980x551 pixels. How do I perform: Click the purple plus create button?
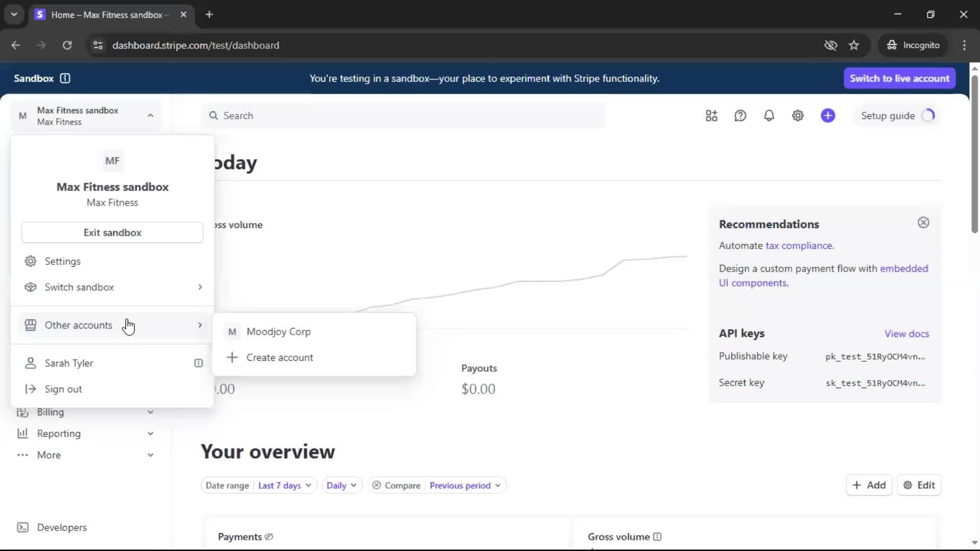pos(827,116)
